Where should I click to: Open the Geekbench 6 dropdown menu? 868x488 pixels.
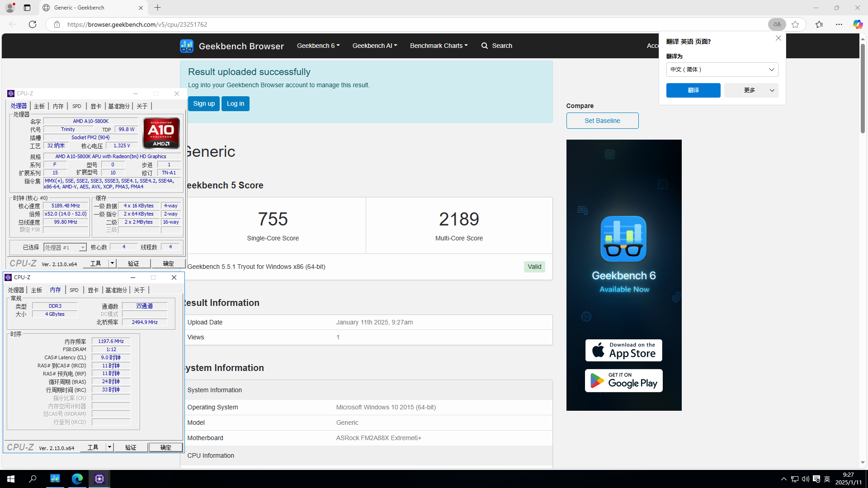click(x=318, y=46)
